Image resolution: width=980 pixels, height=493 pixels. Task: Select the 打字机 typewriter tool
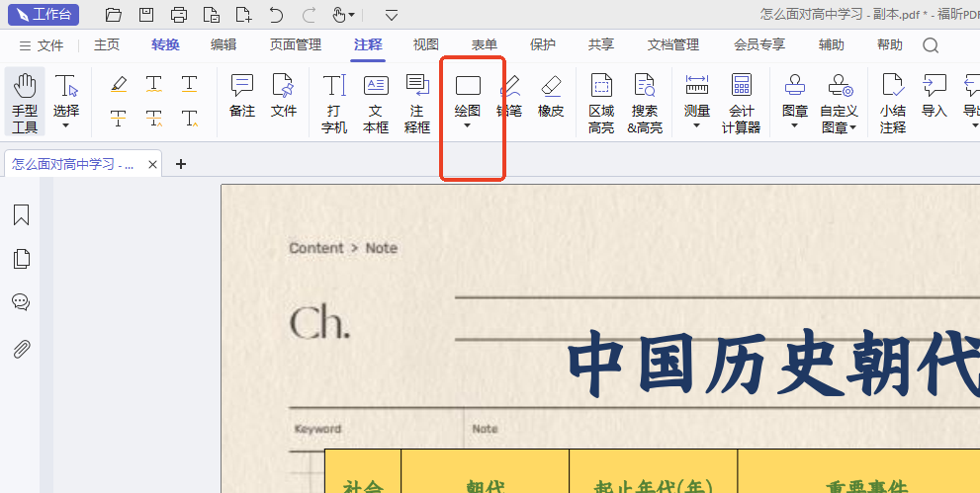[x=334, y=102]
